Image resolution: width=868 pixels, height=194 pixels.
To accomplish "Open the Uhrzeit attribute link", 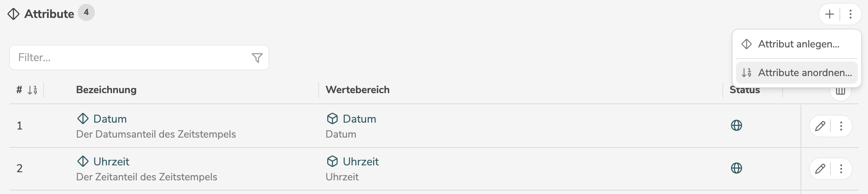I will tap(111, 162).
